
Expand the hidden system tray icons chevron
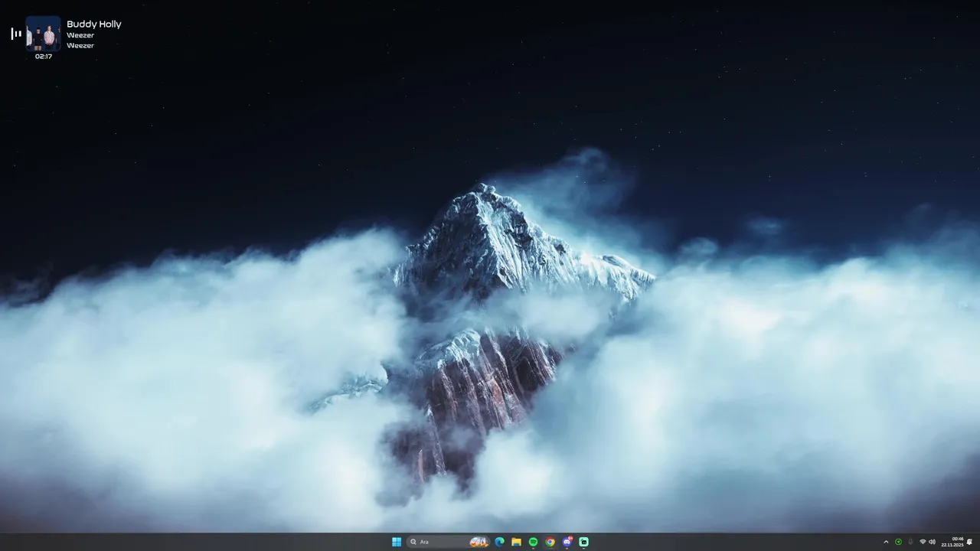point(886,542)
